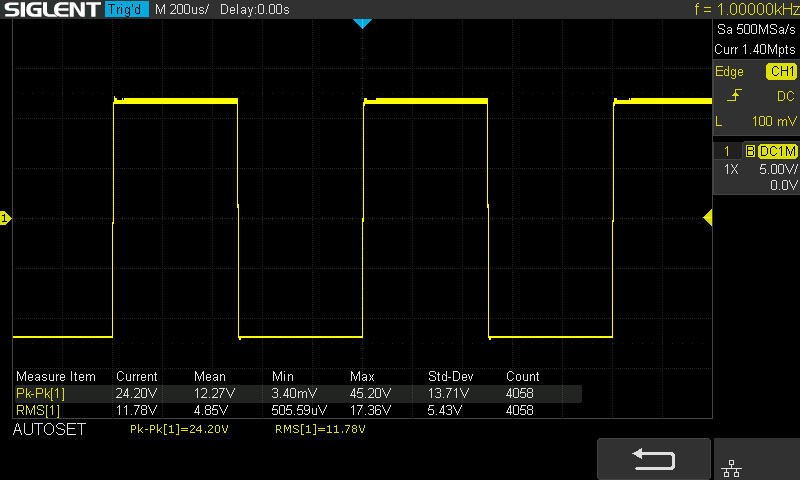
Task: Click the Trig'd status indicator
Action: point(127,9)
